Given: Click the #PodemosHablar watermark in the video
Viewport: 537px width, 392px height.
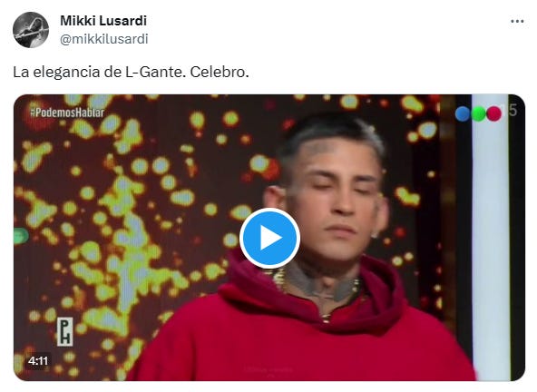Looking at the screenshot, I should pyautogui.click(x=67, y=113).
